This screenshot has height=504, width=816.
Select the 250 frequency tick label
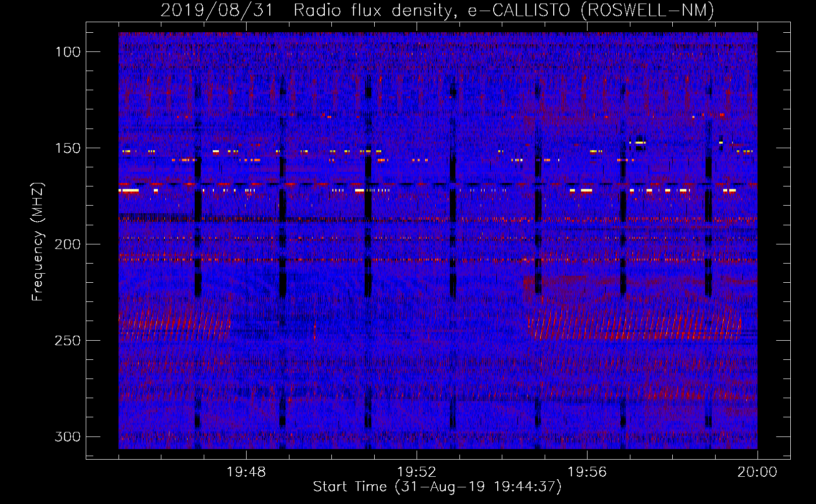click(68, 341)
